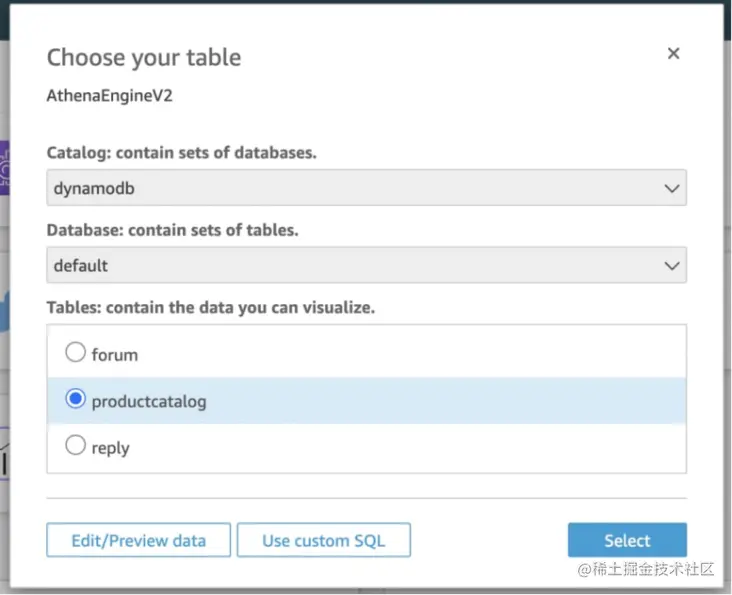Click the Database field label text
The image size is (732, 595).
point(173,230)
